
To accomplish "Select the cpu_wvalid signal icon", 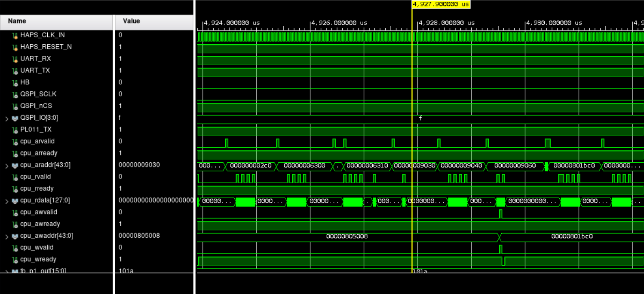I will pyautogui.click(x=15, y=248).
